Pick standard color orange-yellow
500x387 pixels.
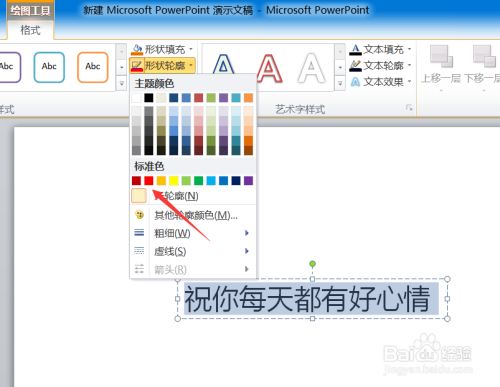(x=161, y=181)
